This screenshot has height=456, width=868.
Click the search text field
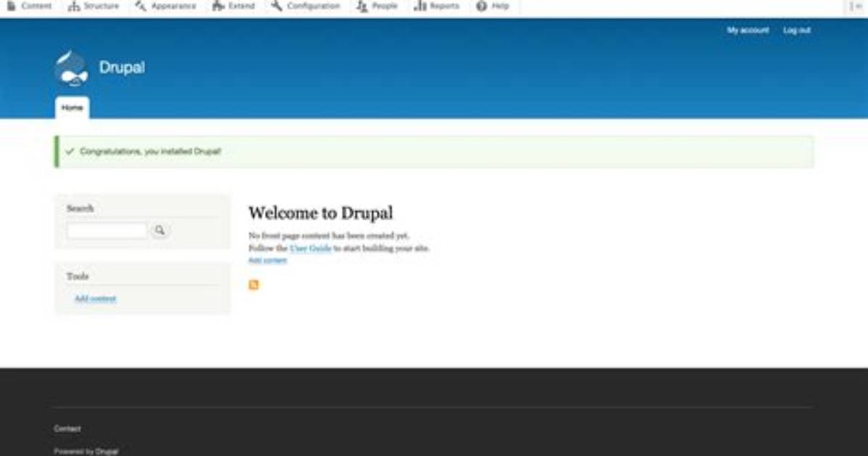coord(107,230)
